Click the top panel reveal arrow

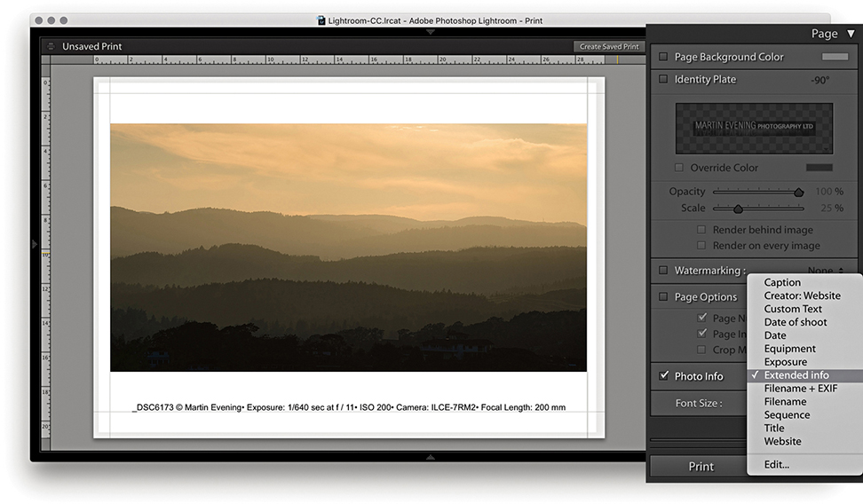(431, 32)
